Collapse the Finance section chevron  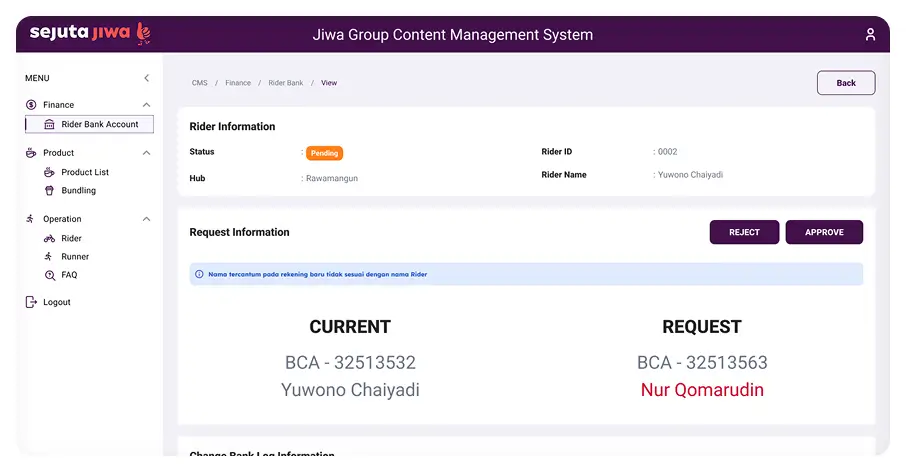[x=146, y=105]
